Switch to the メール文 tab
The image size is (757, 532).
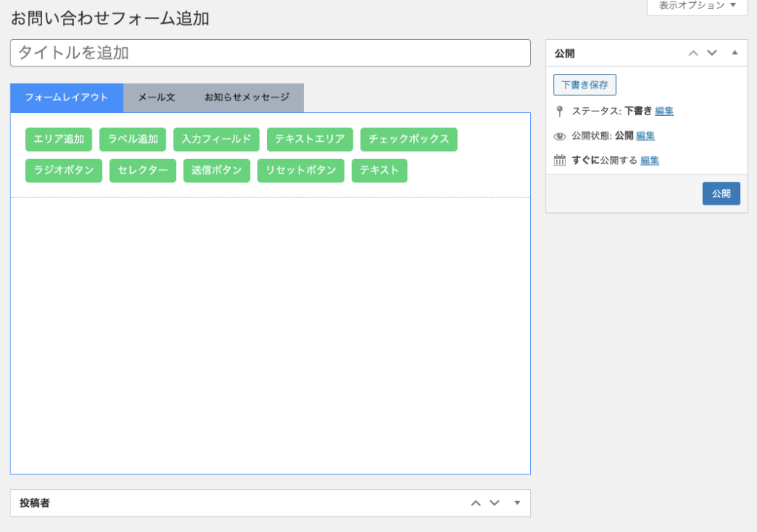tap(156, 98)
